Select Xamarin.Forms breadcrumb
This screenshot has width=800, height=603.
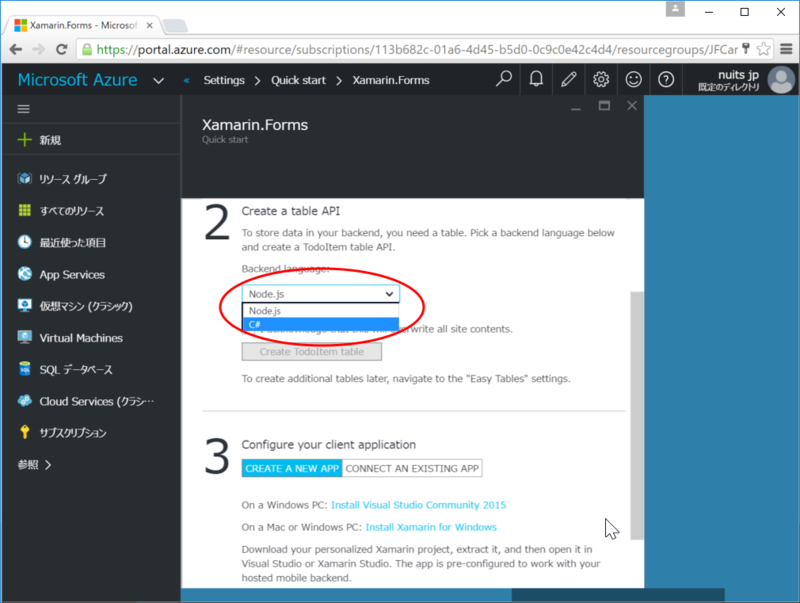point(391,80)
